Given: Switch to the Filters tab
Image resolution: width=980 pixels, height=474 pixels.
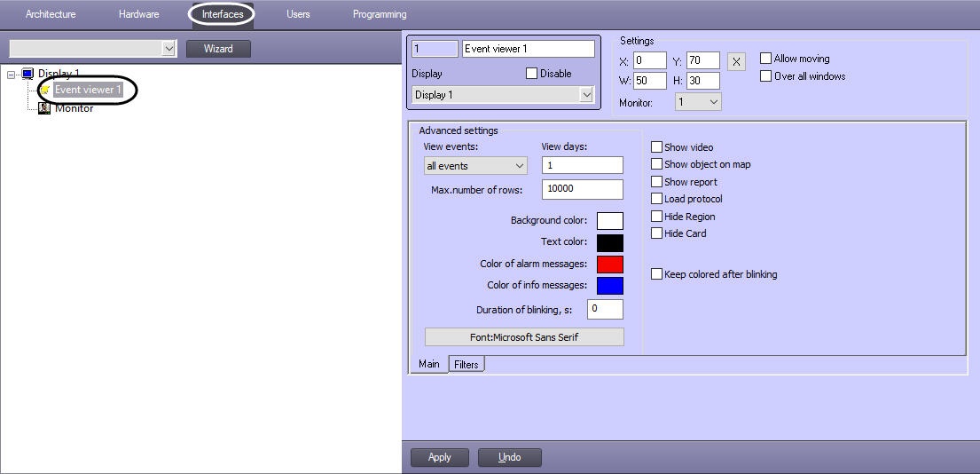Looking at the screenshot, I should [466, 364].
